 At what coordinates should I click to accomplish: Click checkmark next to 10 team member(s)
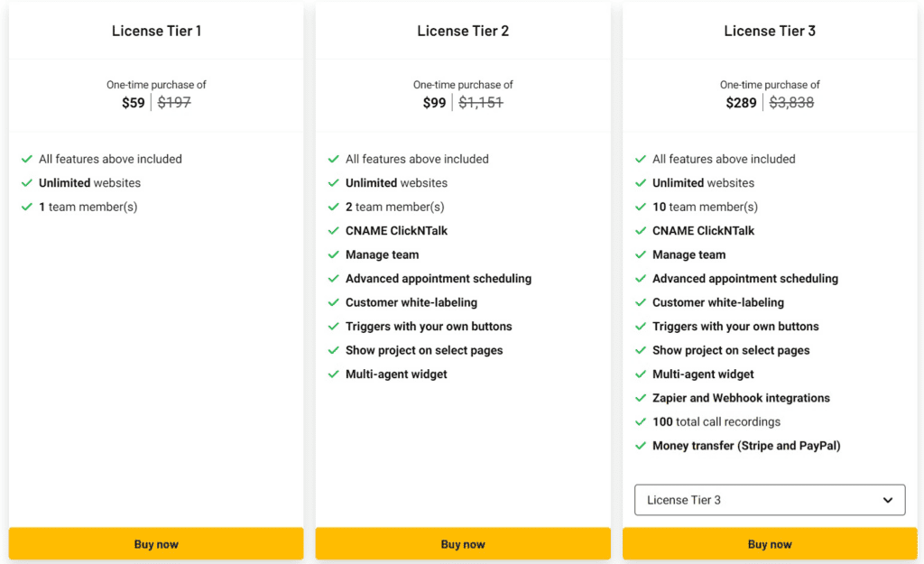pos(641,208)
